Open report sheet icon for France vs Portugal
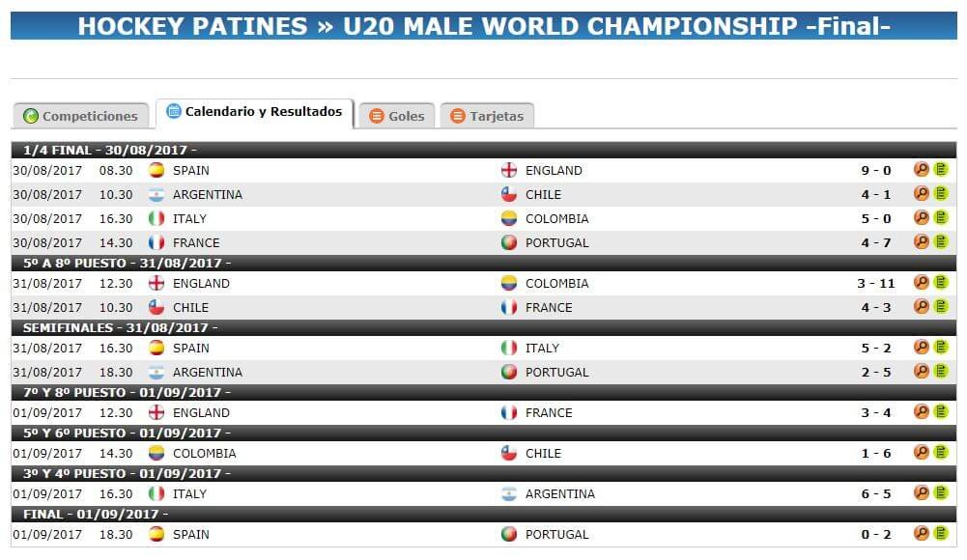967x560 pixels. point(941,241)
